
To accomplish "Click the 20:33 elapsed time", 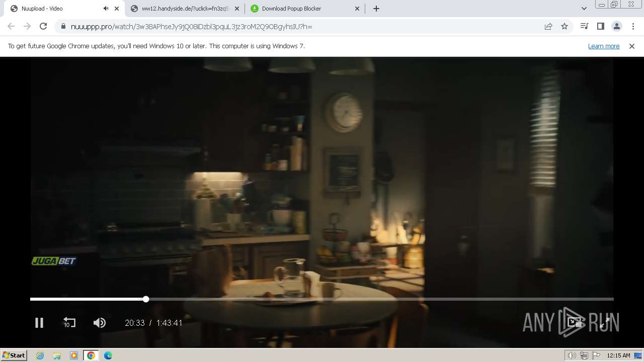I will tap(134, 323).
